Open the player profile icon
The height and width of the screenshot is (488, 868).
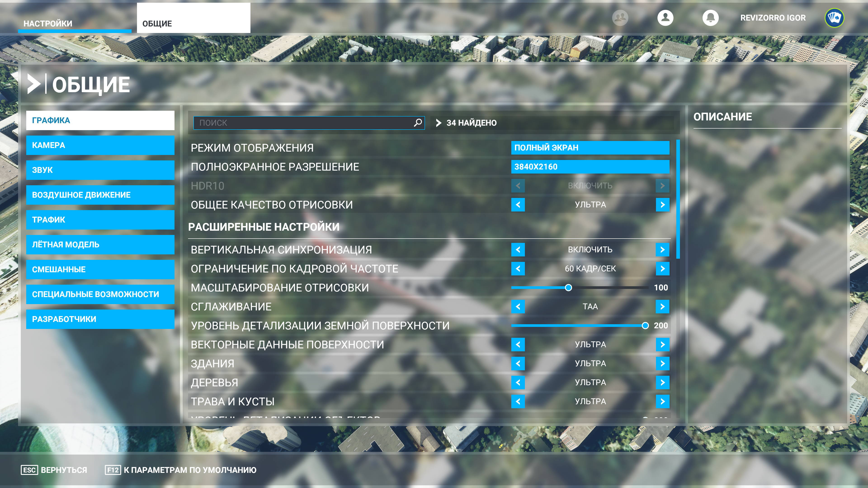665,18
